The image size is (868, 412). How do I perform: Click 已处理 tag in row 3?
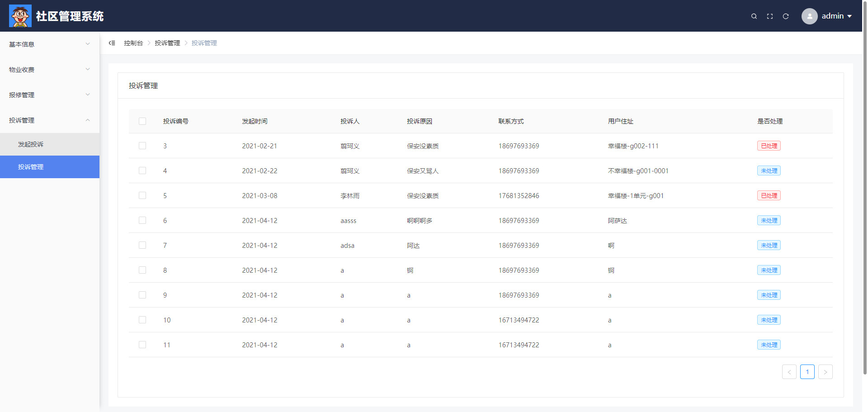[769, 146]
